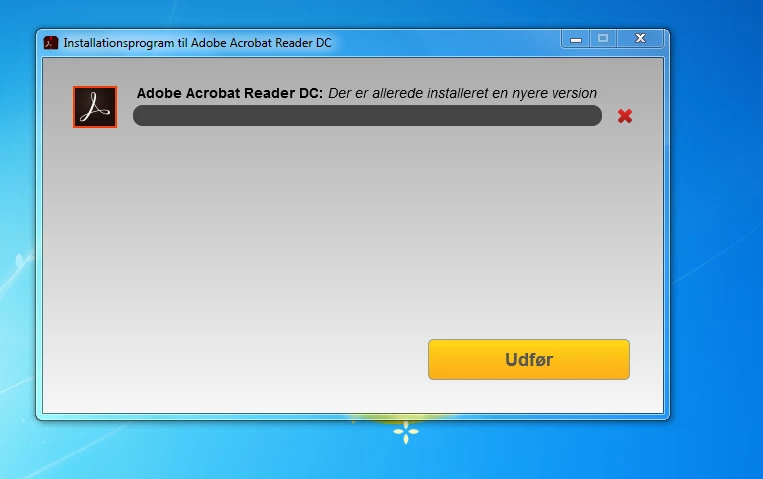Click the bold 'Adobe Acrobat Reader DC:' label
This screenshot has width=763, height=479.
[230, 93]
